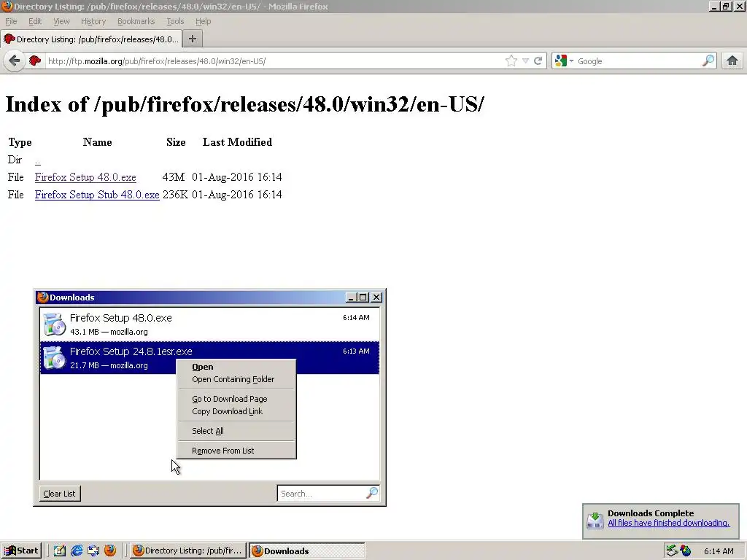The height and width of the screenshot is (560, 747).
Task: Click the 43M size cell
Action: pyautogui.click(x=174, y=177)
